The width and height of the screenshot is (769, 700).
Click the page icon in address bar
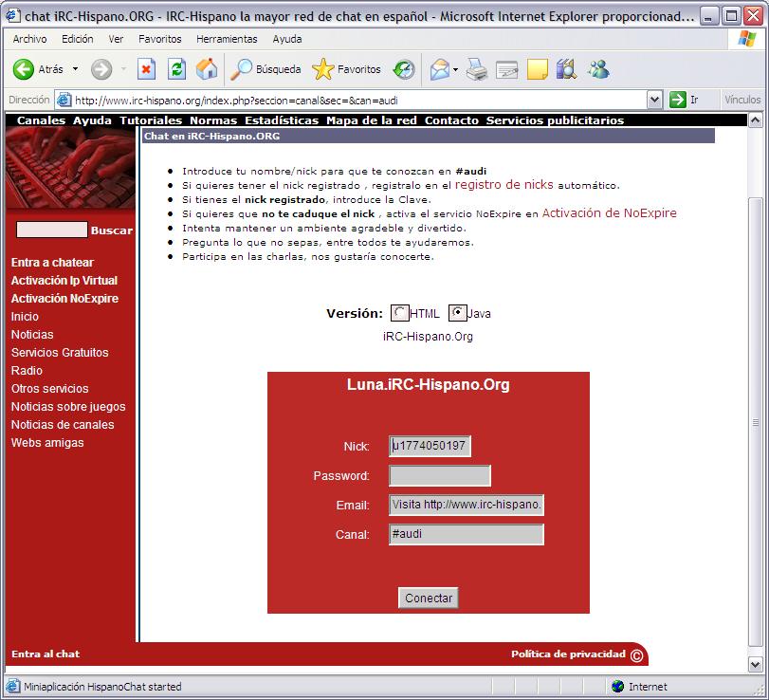click(64, 101)
